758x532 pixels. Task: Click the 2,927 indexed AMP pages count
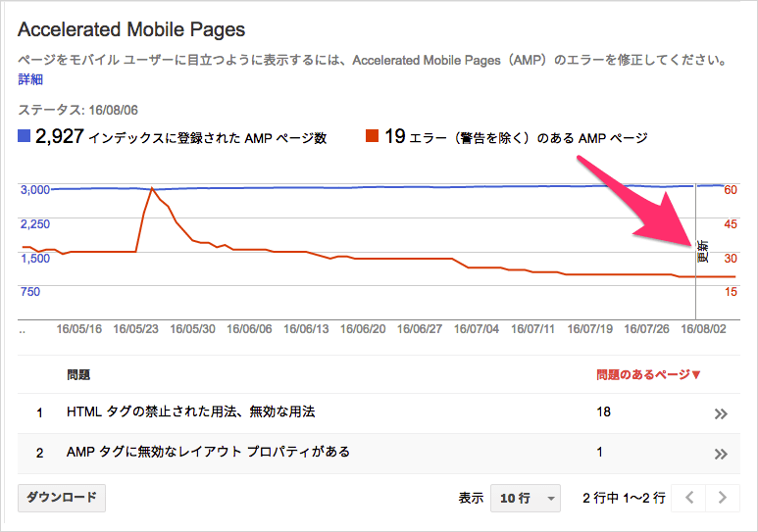point(60,136)
